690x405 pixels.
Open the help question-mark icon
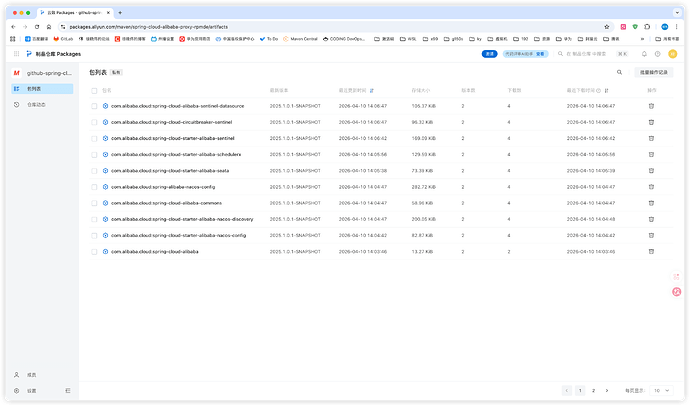pos(657,54)
